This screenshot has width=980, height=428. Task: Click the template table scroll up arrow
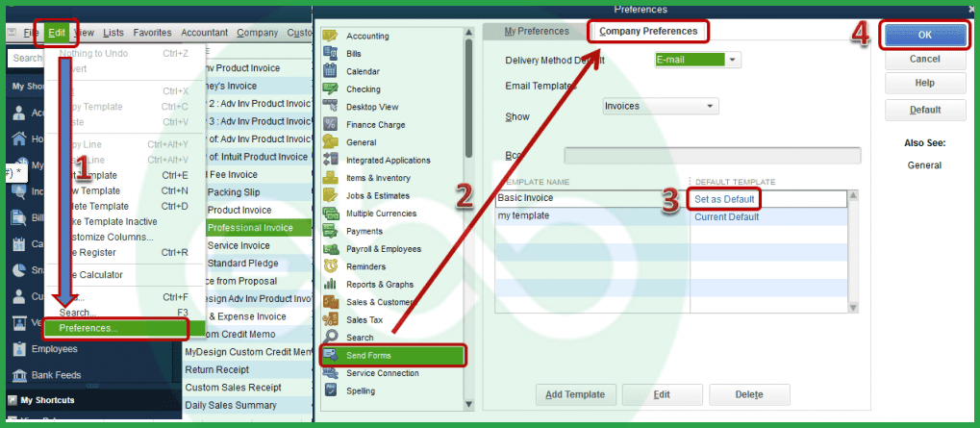pyautogui.click(x=852, y=195)
